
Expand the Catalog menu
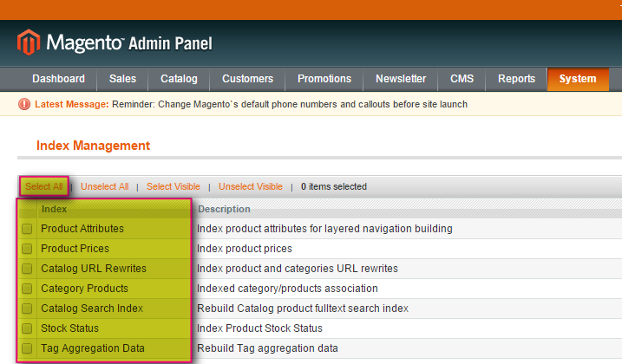(179, 79)
